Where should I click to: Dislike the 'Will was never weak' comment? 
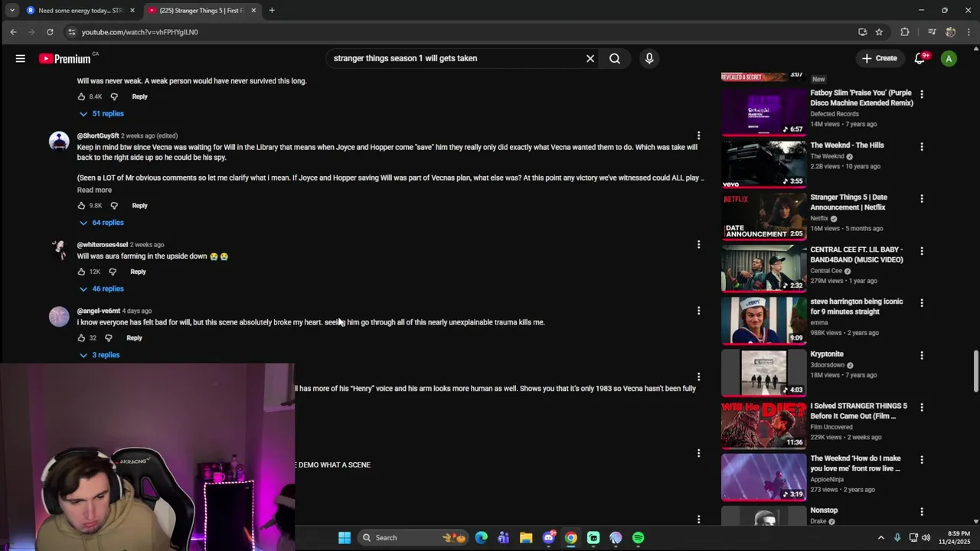[114, 96]
